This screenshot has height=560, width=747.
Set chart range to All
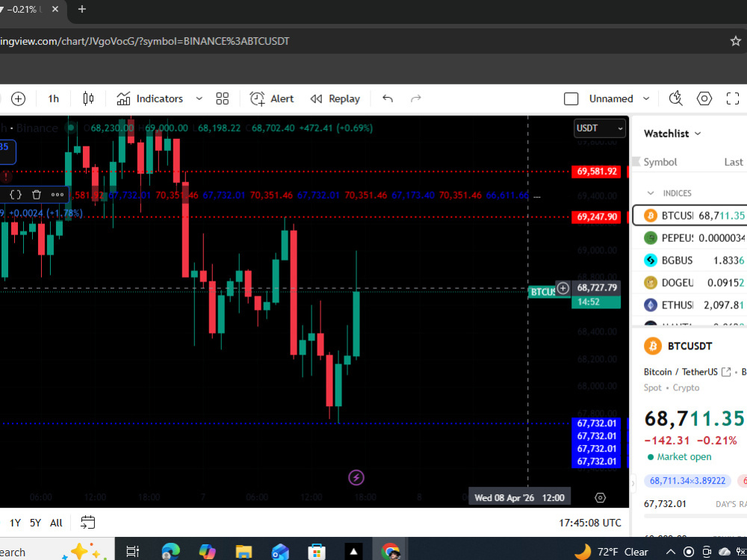click(x=56, y=523)
